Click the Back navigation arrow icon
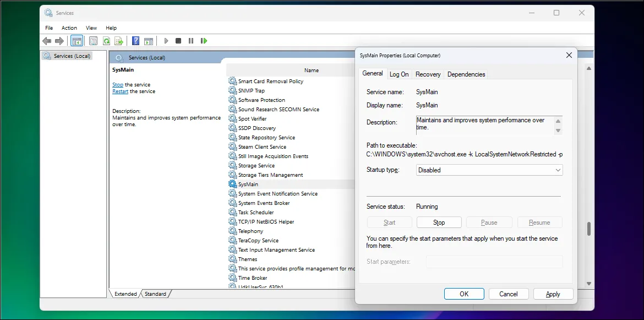 point(47,40)
